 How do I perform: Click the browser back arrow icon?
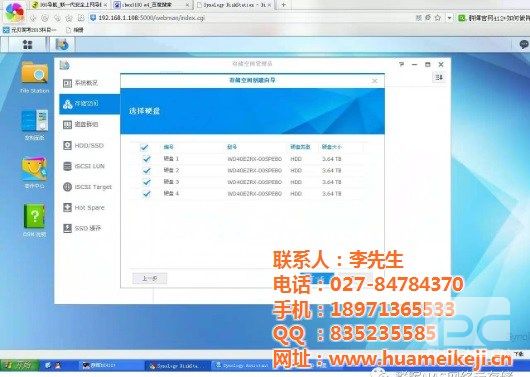pyautogui.click(x=33, y=18)
